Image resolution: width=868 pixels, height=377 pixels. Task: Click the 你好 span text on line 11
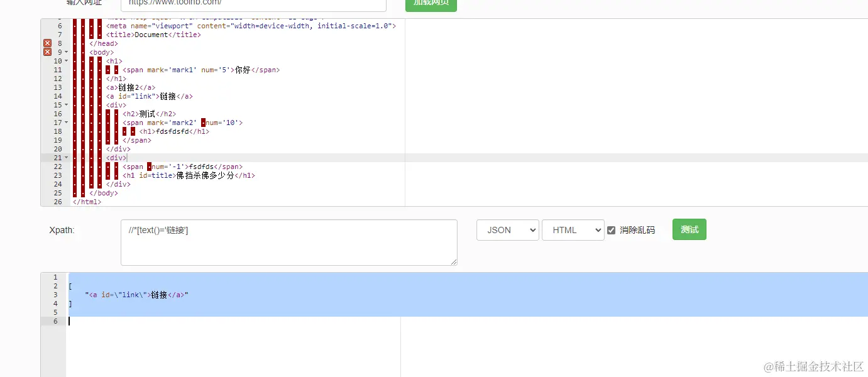point(243,70)
